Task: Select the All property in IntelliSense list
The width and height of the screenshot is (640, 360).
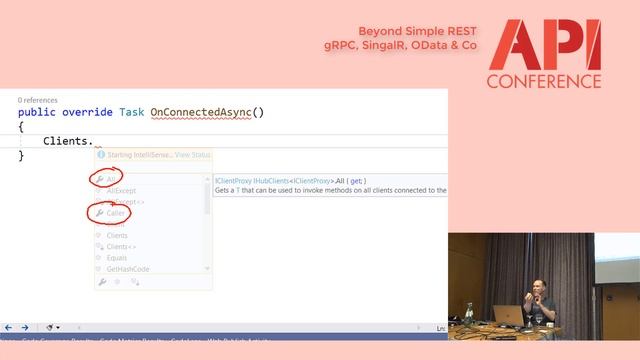Action: click(x=111, y=179)
